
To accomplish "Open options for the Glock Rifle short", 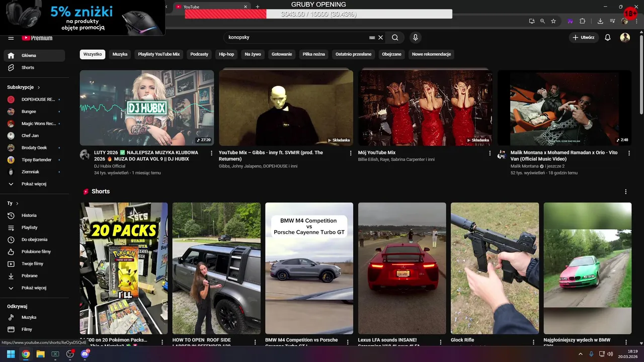I will pyautogui.click(x=534, y=342).
